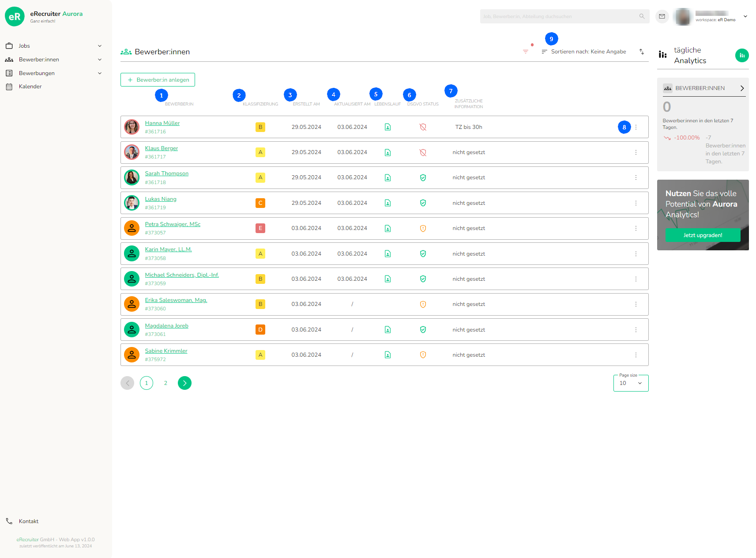Open the three-dot menu for Lukas Niang
Image resolution: width=756 pixels, height=558 pixels.
pyautogui.click(x=636, y=203)
